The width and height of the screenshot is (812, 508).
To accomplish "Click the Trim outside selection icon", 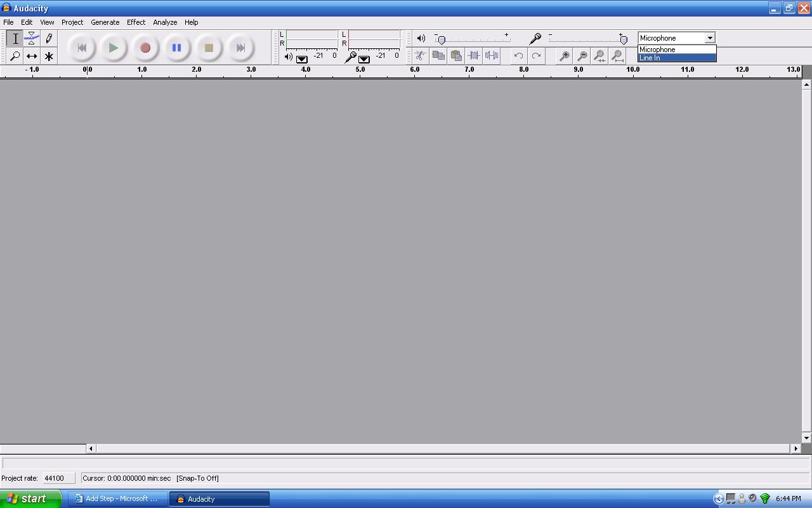I will (x=474, y=56).
